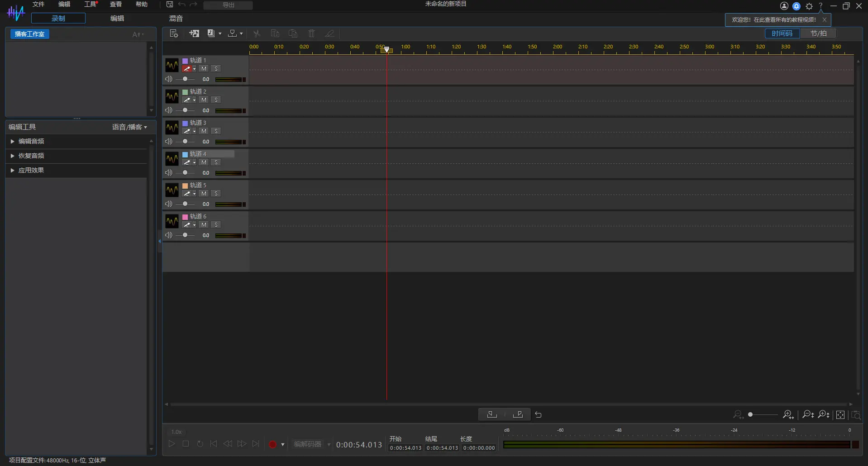868x466 pixels.
Task: Open the settings gear icon
Action: 809,6
